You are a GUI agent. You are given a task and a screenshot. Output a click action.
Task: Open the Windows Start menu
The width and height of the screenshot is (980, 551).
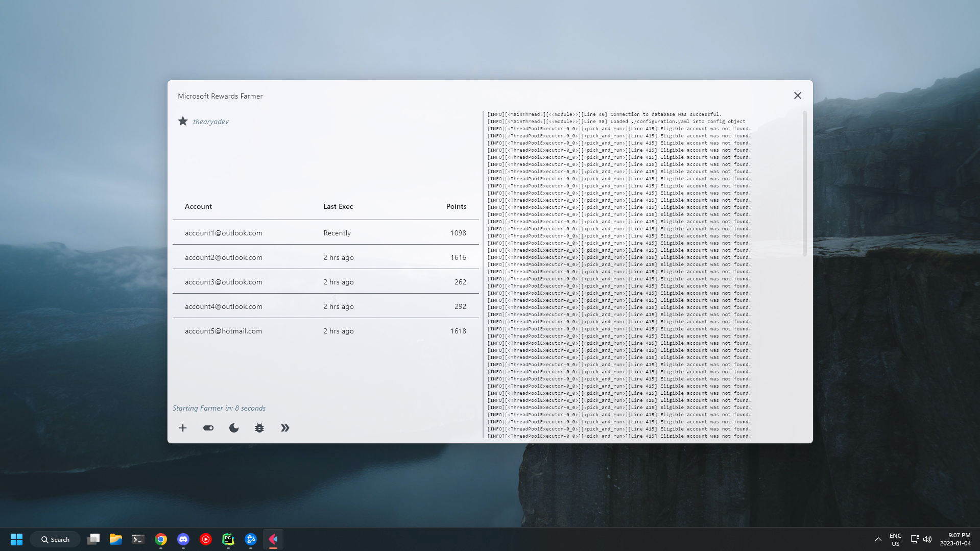[16, 539]
